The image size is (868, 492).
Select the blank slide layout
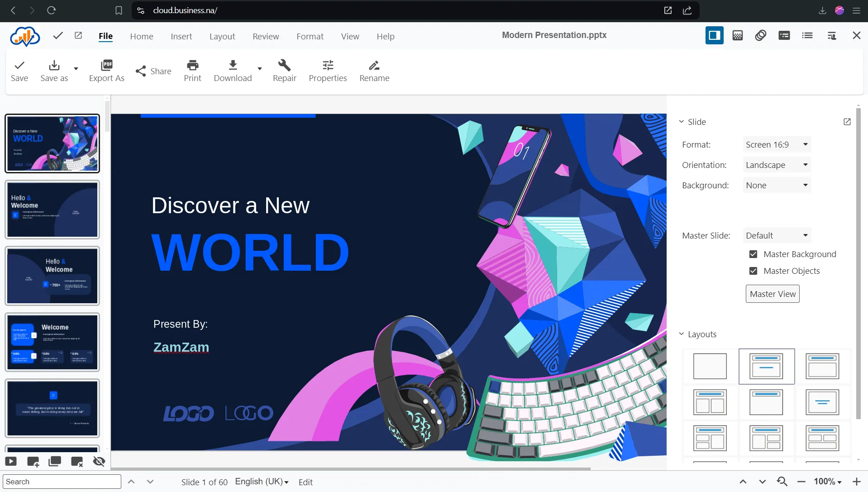pyautogui.click(x=710, y=366)
